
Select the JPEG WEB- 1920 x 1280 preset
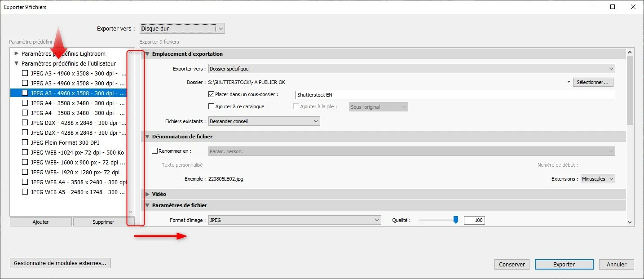click(x=75, y=172)
